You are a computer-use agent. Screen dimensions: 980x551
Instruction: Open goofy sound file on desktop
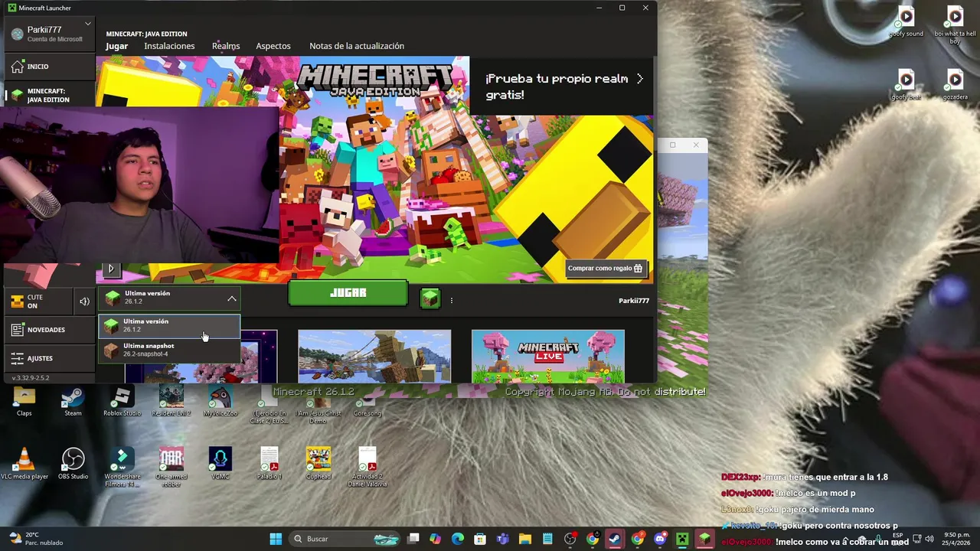tap(906, 21)
